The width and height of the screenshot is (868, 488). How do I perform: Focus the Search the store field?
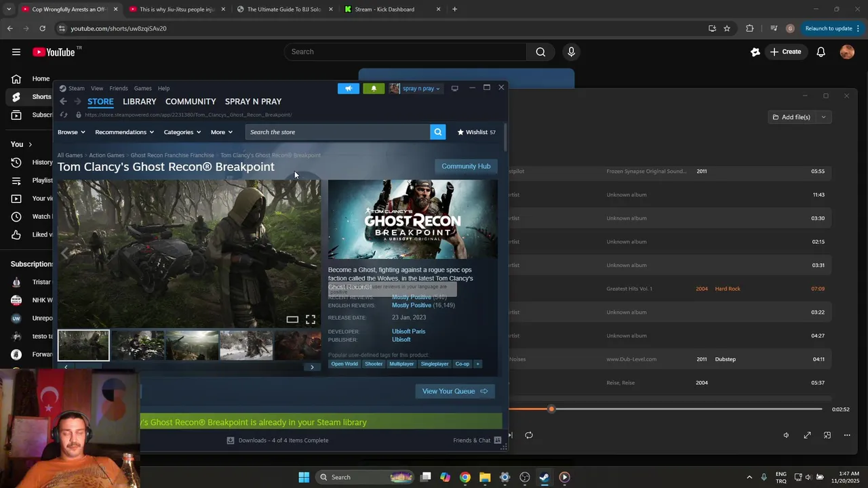pyautogui.click(x=338, y=132)
